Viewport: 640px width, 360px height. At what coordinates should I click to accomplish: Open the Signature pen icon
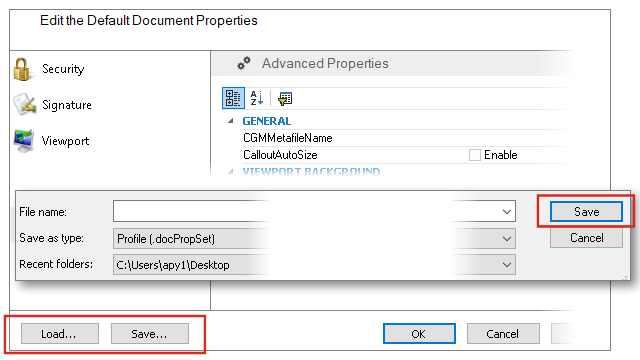[x=24, y=104]
